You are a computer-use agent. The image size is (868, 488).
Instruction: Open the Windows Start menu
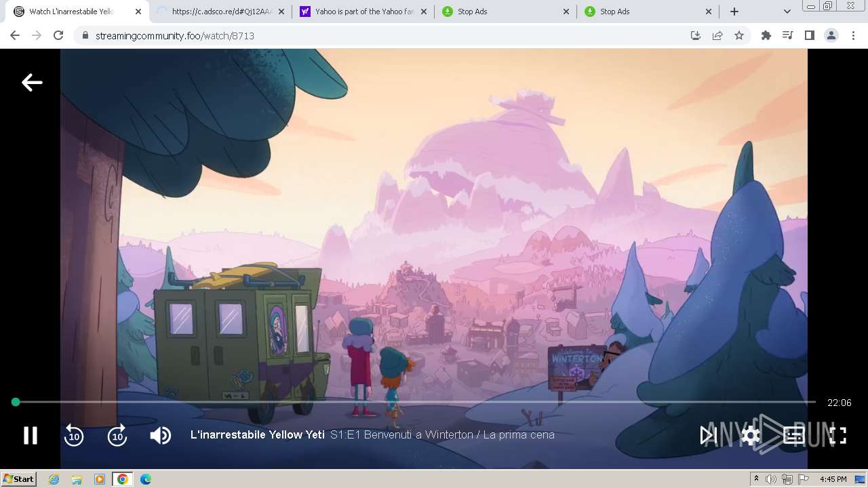click(18, 479)
